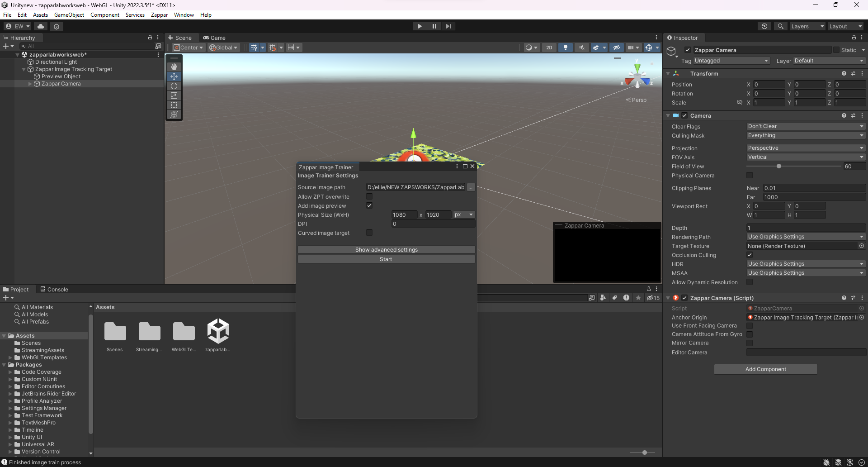
Task: Click the Step frame button
Action: (448, 26)
